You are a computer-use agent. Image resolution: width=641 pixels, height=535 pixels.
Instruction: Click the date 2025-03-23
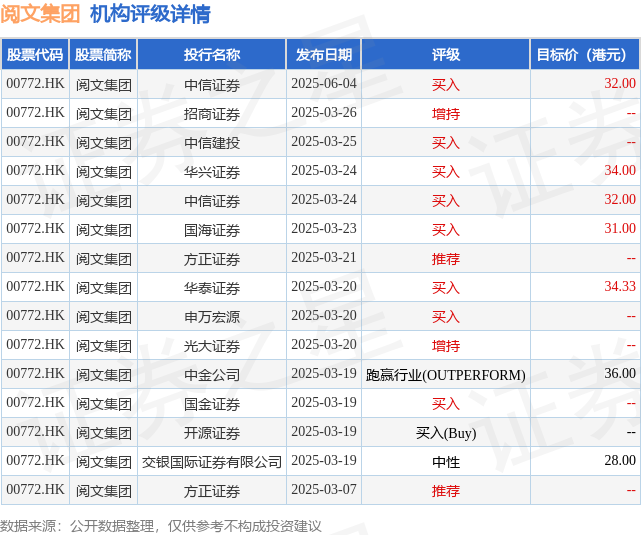(324, 229)
